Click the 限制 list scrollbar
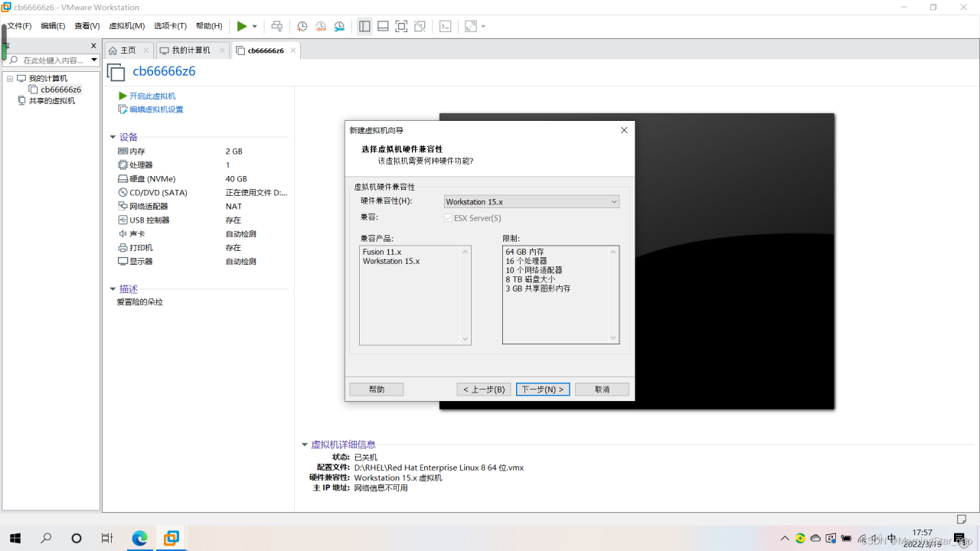 click(613, 295)
